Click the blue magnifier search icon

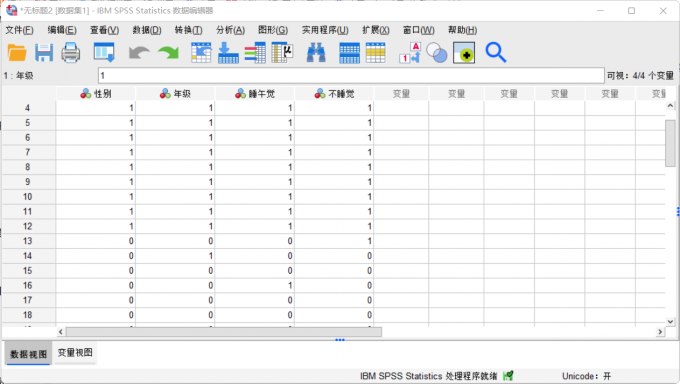pyautogui.click(x=496, y=53)
